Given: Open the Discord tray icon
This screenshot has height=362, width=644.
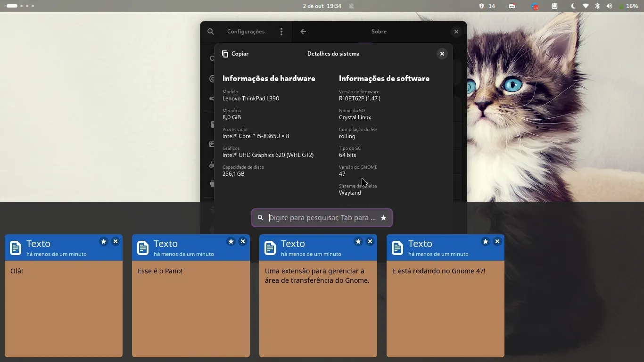Looking at the screenshot, I should click(512, 6).
